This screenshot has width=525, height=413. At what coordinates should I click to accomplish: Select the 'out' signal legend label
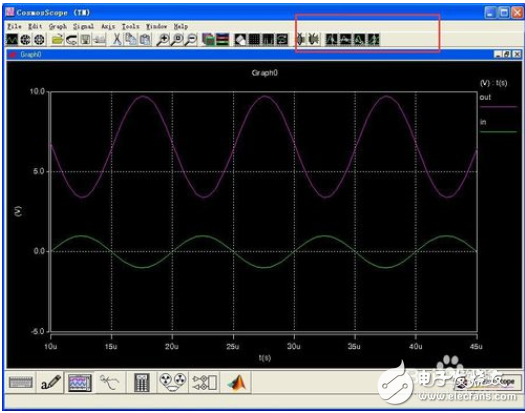coord(485,97)
